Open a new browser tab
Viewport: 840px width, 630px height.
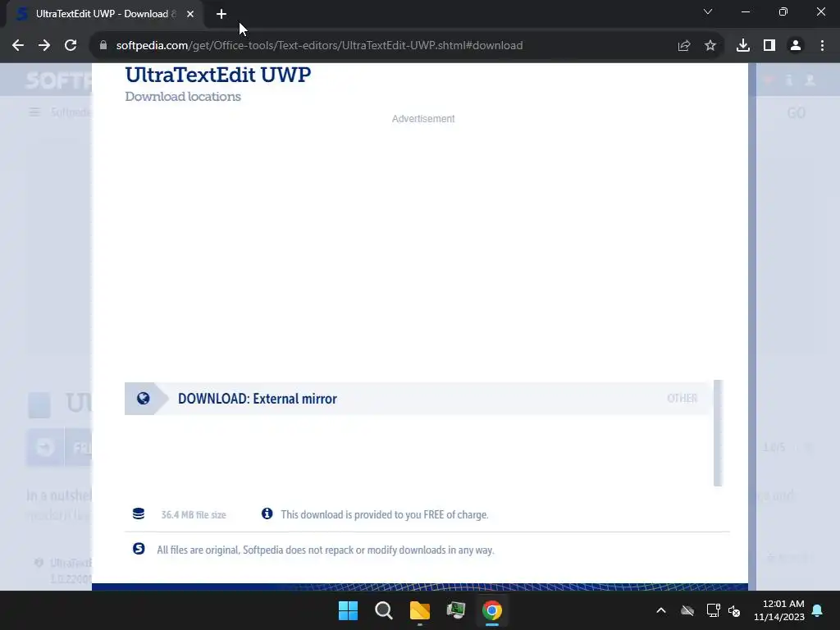[x=221, y=14]
